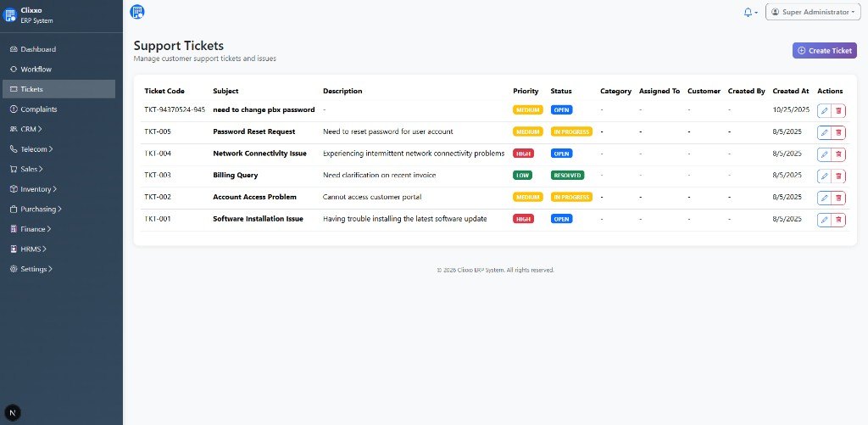
Task: Click the Telecom phone icon
Action: coord(14,149)
